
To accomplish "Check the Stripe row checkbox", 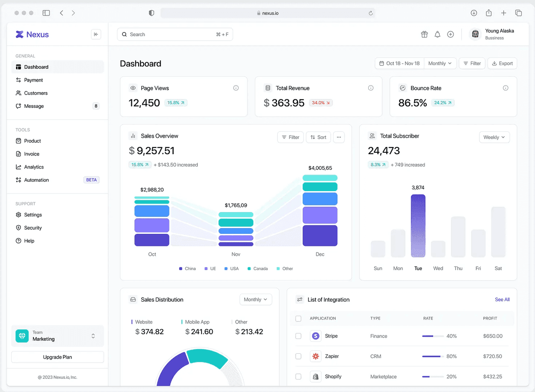I will (298, 336).
